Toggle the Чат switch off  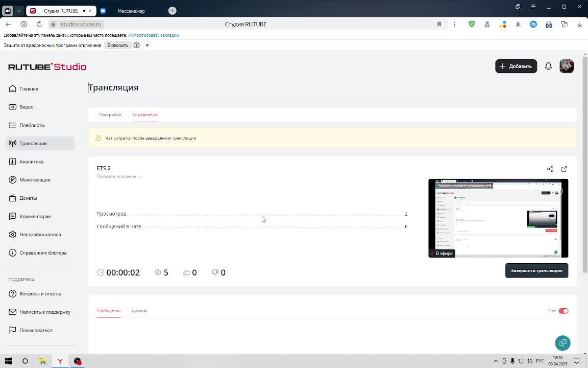pyautogui.click(x=563, y=311)
